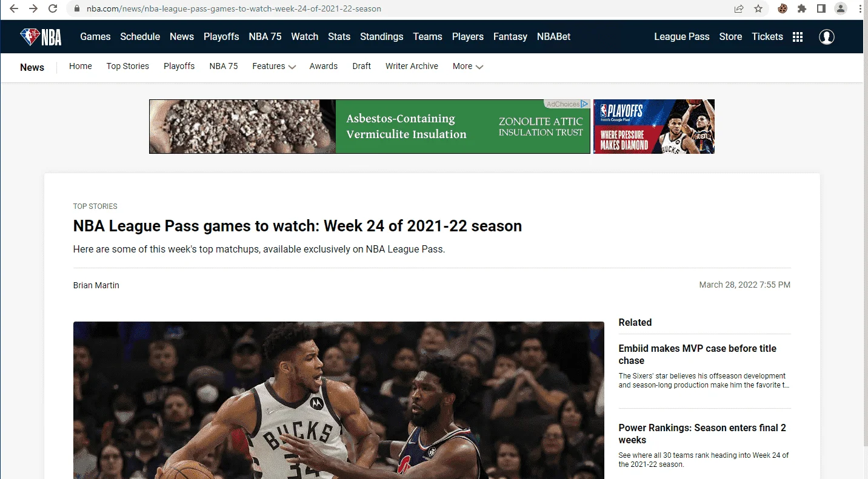Select Playoffs in the dark top navigation
Viewport: 868px width, 479px height.
click(x=221, y=36)
